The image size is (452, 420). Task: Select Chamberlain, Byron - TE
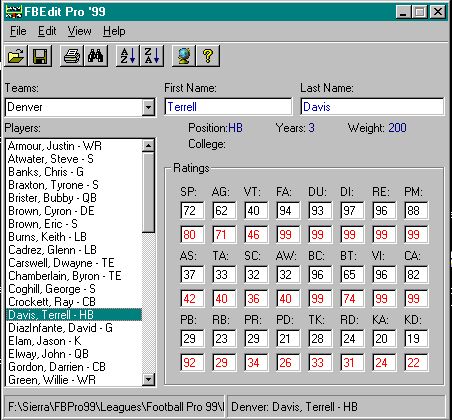click(74, 276)
